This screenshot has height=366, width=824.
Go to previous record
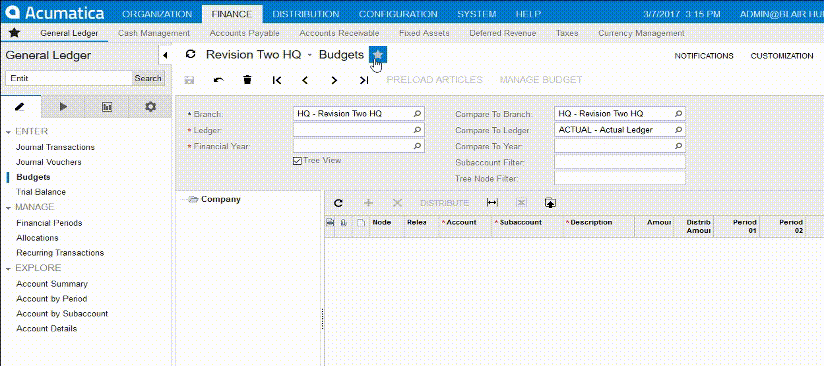tap(305, 80)
